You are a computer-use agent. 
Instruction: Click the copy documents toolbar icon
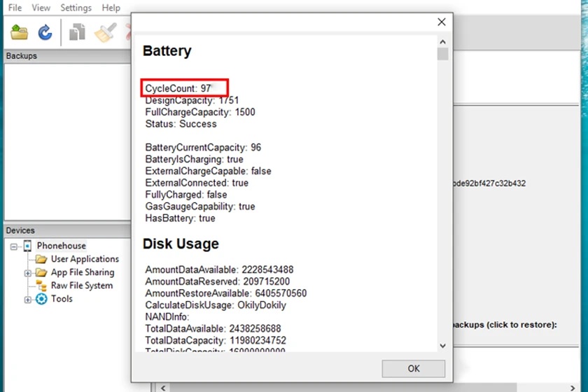(x=77, y=31)
